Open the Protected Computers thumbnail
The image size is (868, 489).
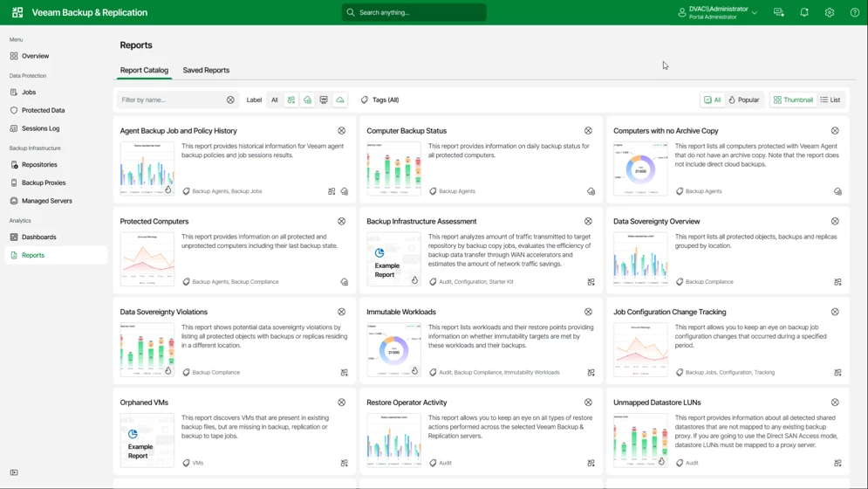tap(147, 259)
